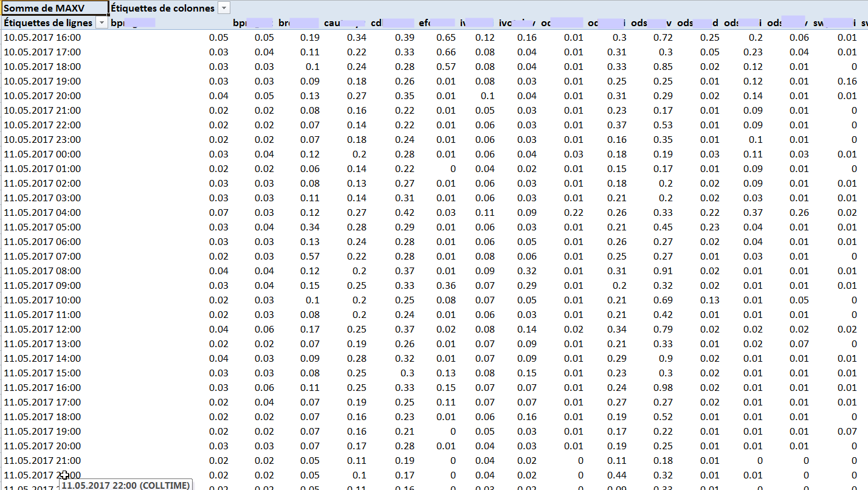The height and width of the screenshot is (490, 868).
Task: Select the Étiquettes de colonnes header cell
Action: 170,8
